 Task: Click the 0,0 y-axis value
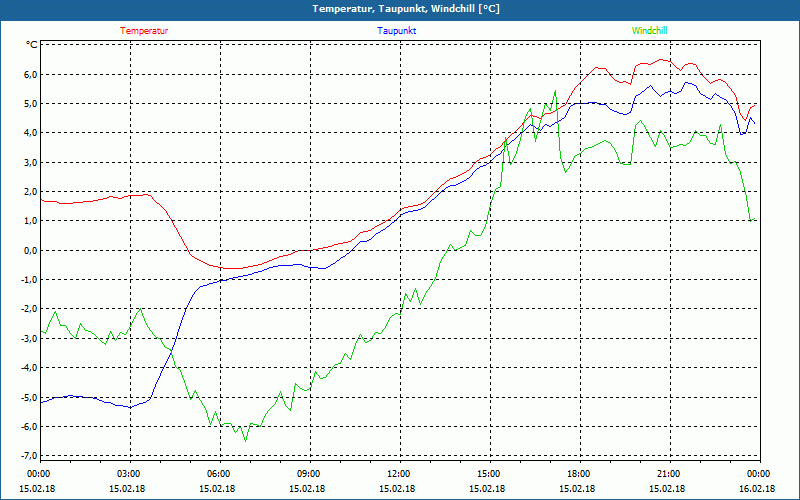pyautogui.click(x=31, y=250)
